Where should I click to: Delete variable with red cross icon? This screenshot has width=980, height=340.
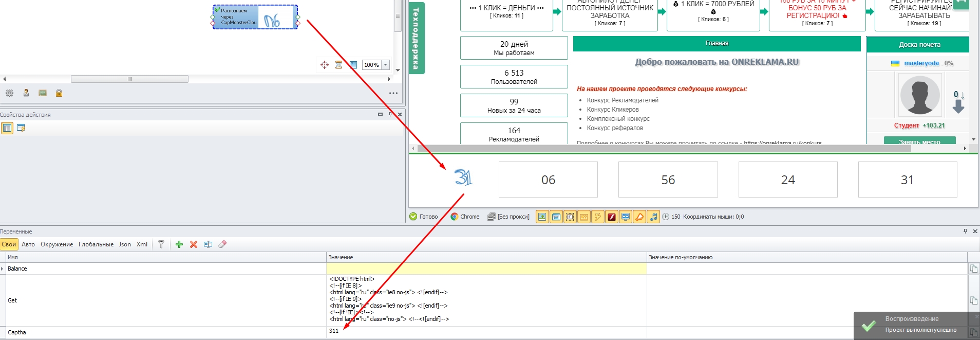point(194,244)
